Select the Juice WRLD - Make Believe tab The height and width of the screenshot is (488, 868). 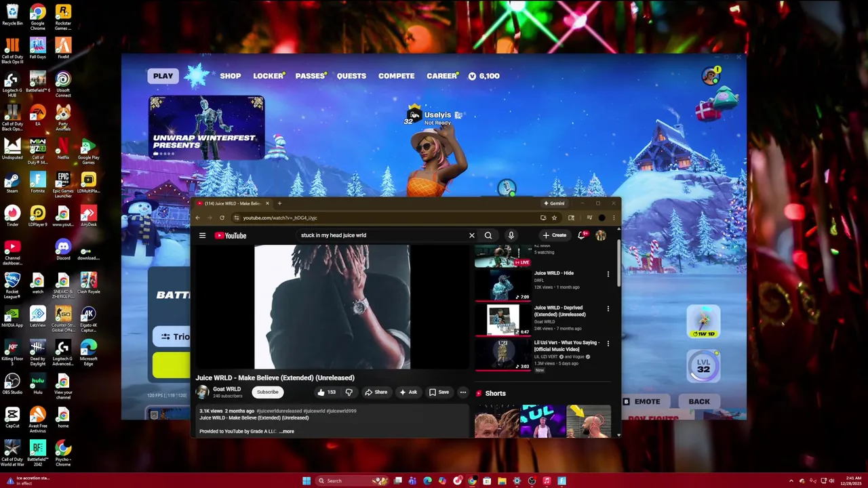pyautogui.click(x=233, y=203)
